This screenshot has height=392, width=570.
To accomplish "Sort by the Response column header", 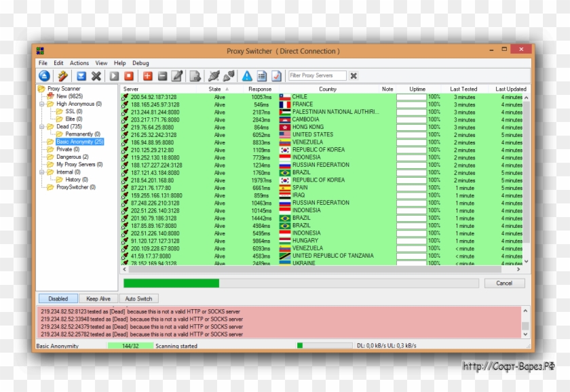I will [260, 89].
